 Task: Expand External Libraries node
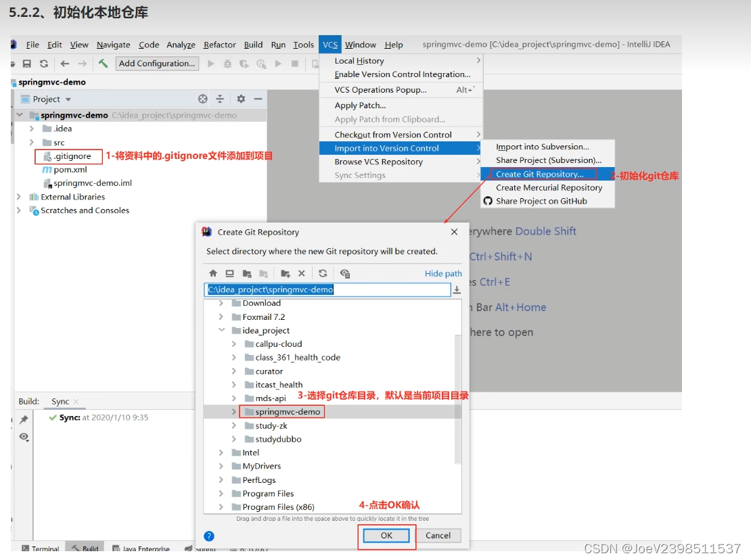point(19,197)
